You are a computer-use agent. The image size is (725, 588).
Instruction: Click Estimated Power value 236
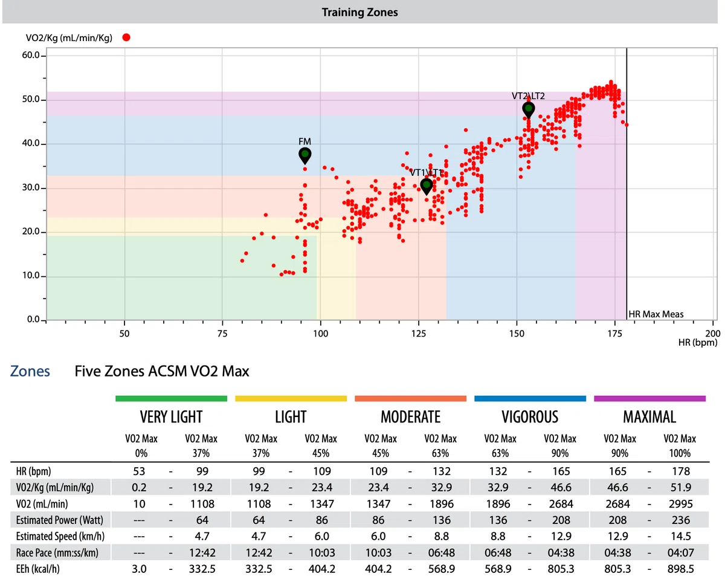680,520
